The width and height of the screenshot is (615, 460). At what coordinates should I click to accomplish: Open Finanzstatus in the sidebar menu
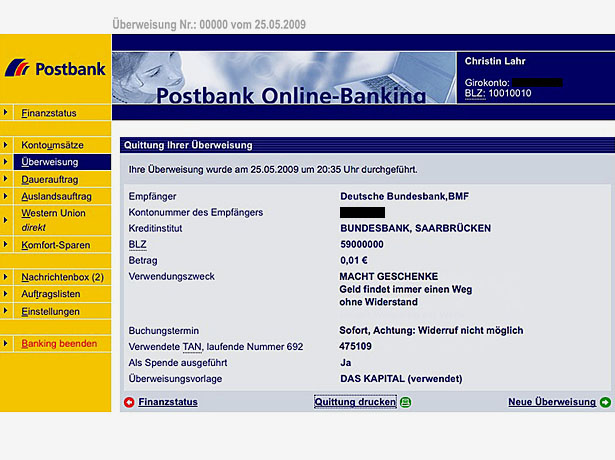[48, 114]
